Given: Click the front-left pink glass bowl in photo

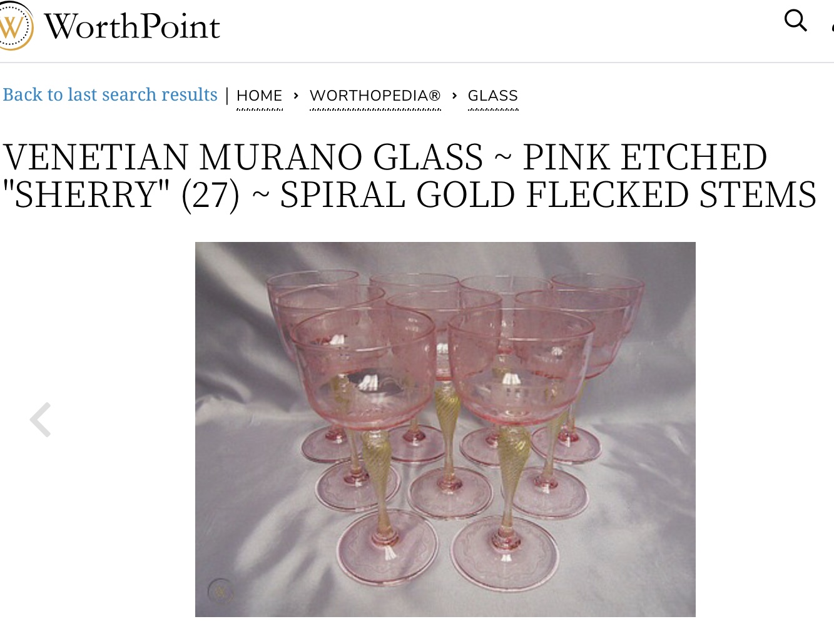Looking at the screenshot, I should (364, 362).
